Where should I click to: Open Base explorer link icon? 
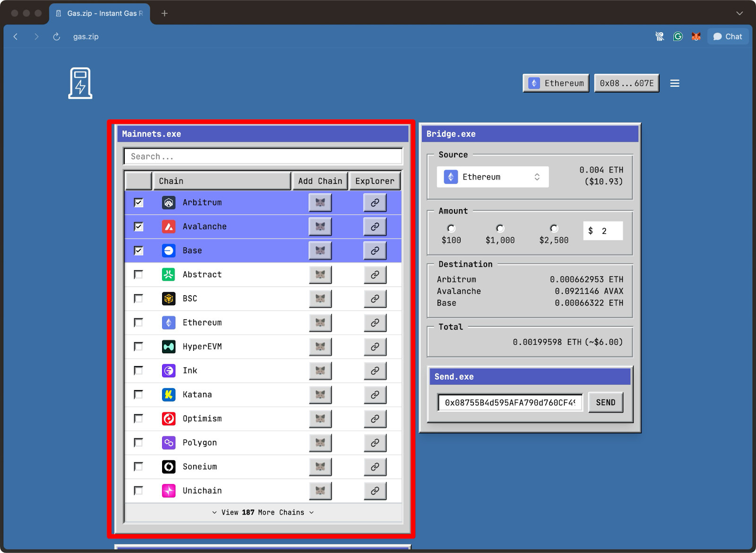[x=375, y=251]
